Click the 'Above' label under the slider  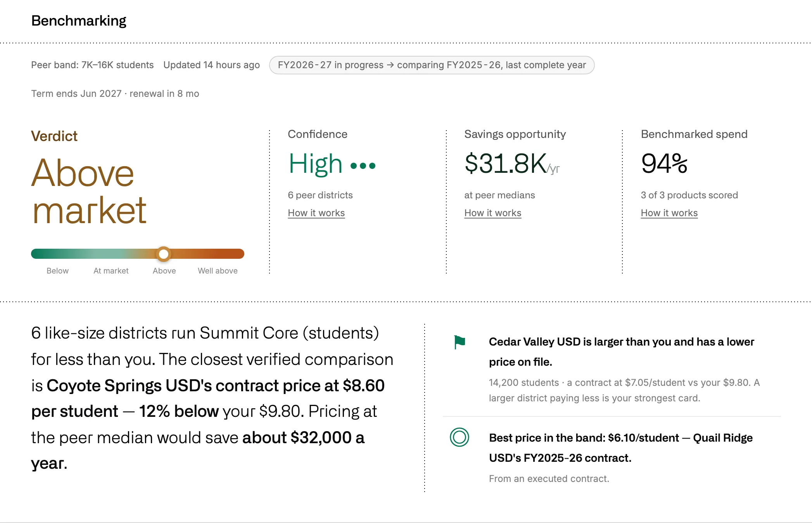pos(164,271)
